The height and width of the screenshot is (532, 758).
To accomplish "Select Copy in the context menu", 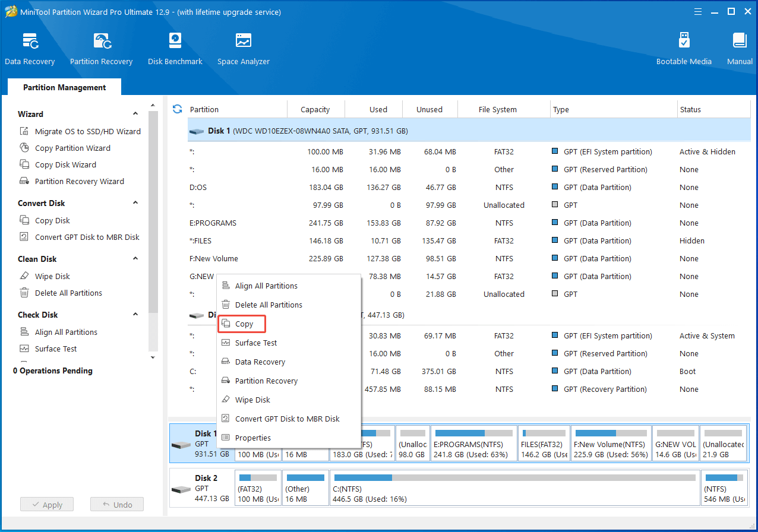I will [242, 324].
